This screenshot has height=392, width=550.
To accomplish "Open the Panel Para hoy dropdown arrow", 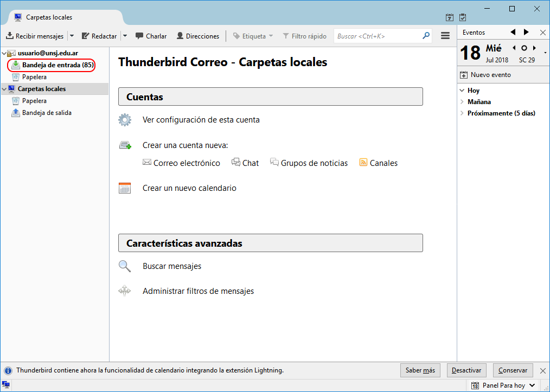I will [x=532, y=385].
